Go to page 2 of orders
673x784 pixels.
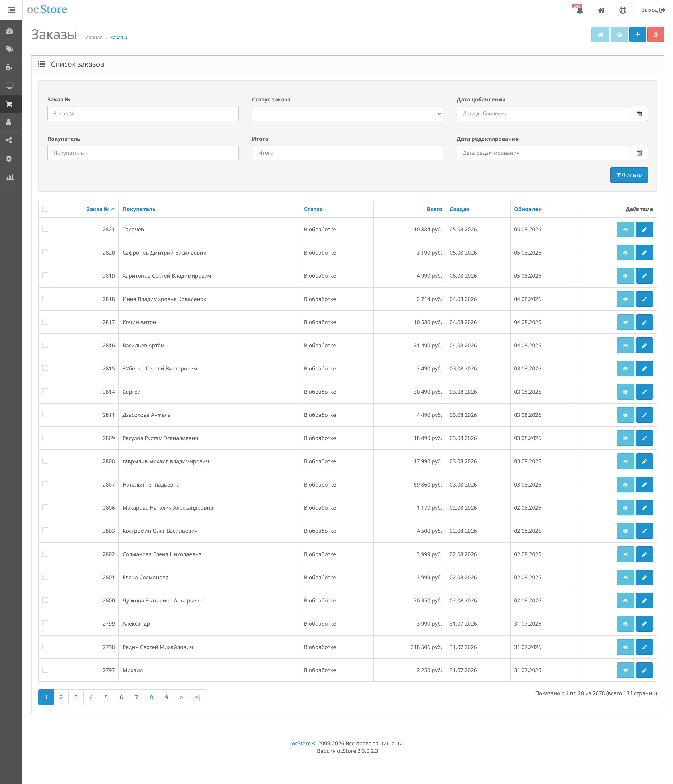(x=61, y=697)
